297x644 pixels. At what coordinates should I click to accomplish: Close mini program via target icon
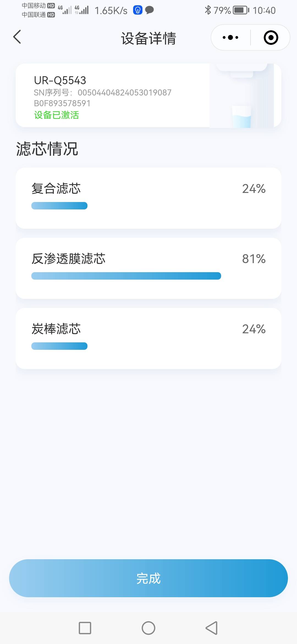tap(271, 37)
